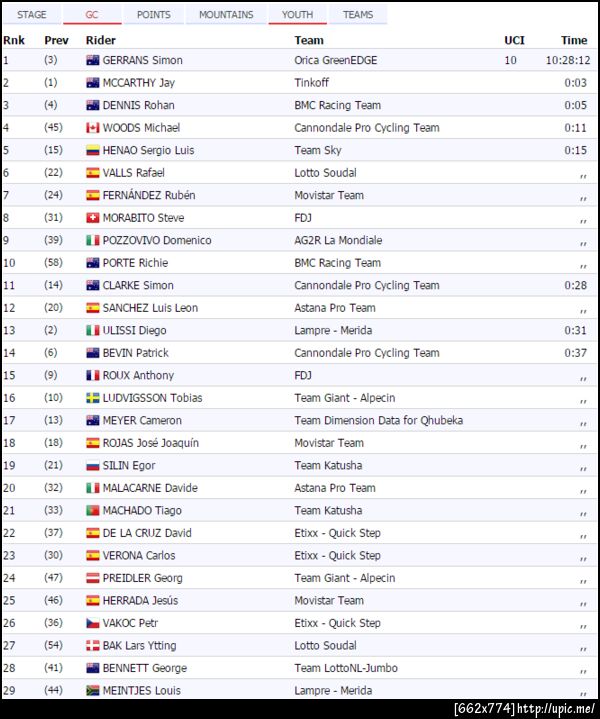The image size is (600, 719).
Task: Click the Colombian flag beside HENAO Sergio Luis
Action: tap(93, 150)
